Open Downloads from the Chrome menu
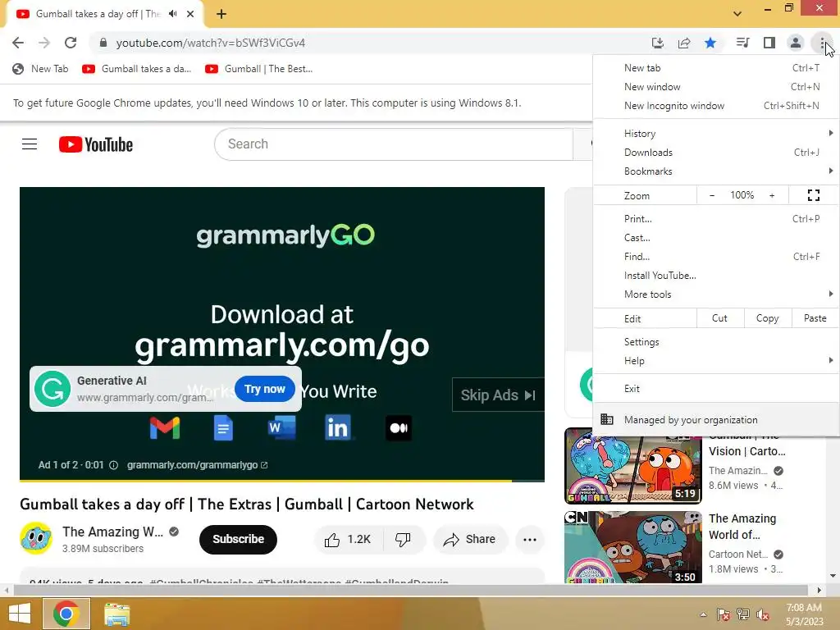840x630 pixels. (717, 153)
